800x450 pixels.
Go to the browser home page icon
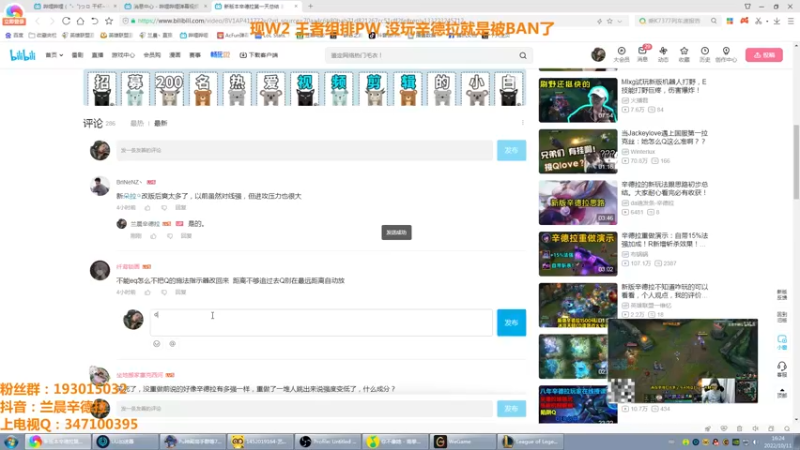point(81,21)
